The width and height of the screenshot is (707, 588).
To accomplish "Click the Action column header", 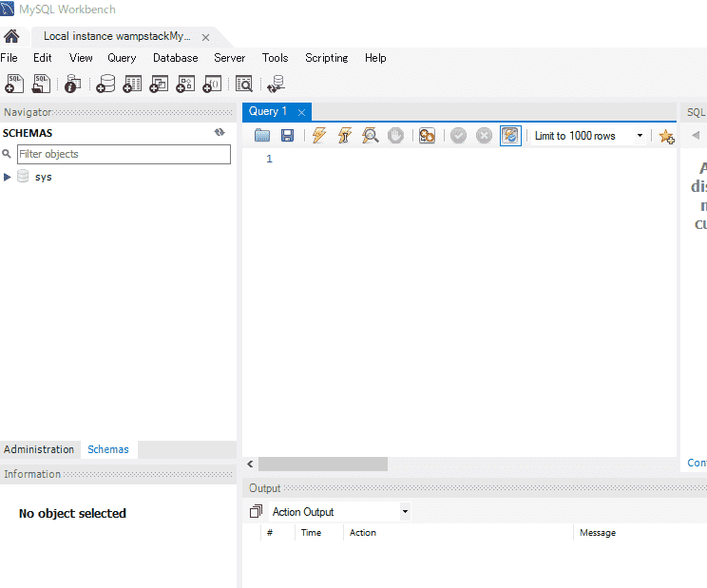I will tap(363, 533).
